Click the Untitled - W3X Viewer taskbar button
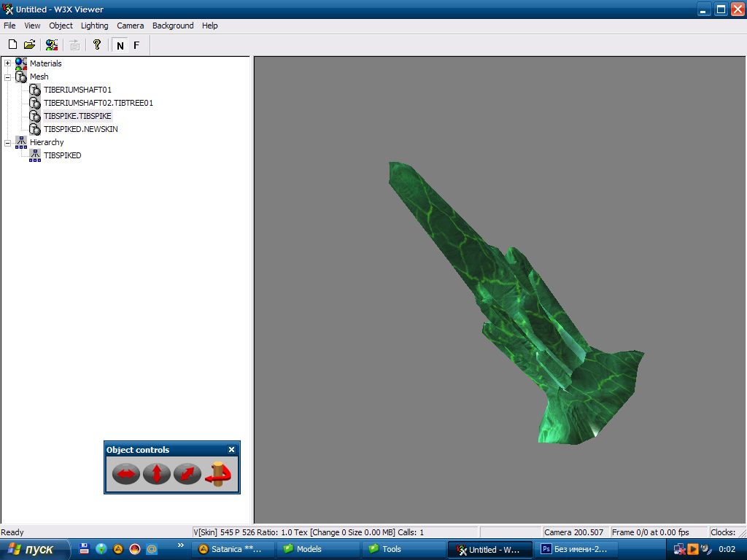 (x=490, y=550)
